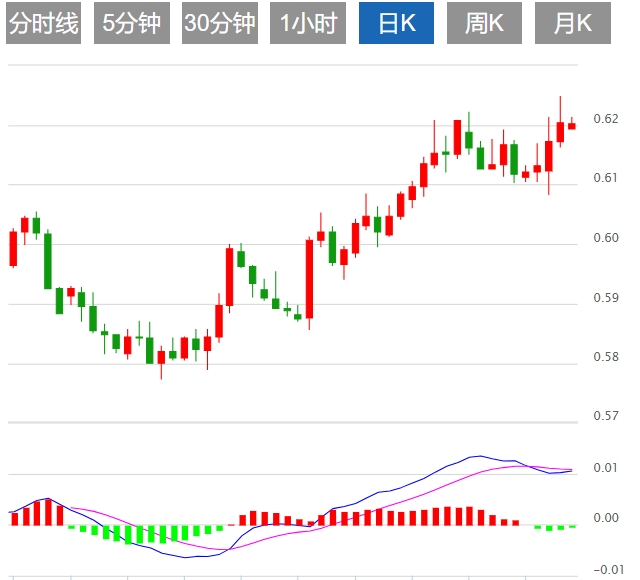640x580 pixels.
Task: Click the long green candlestick near the left edge
Action: point(48,260)
